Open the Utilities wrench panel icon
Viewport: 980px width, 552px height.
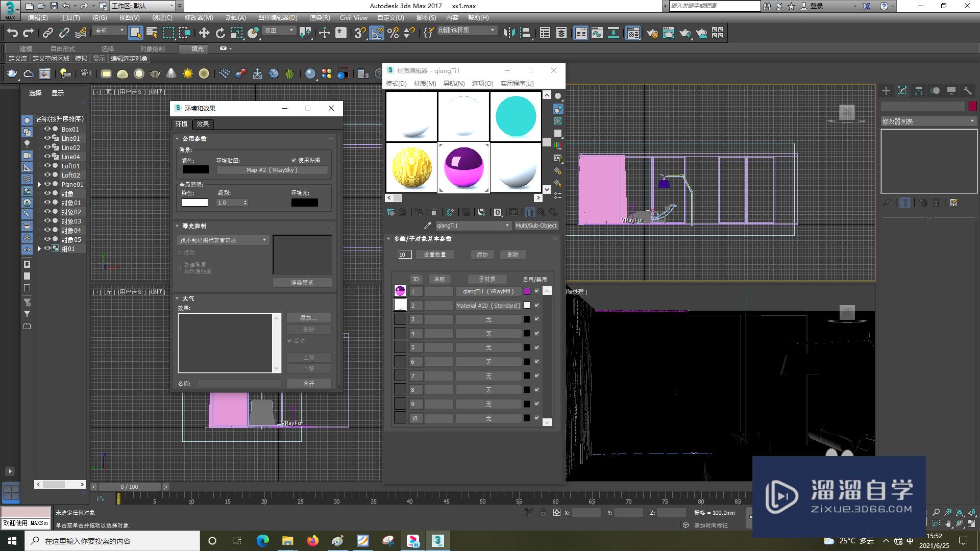point(968,91)
